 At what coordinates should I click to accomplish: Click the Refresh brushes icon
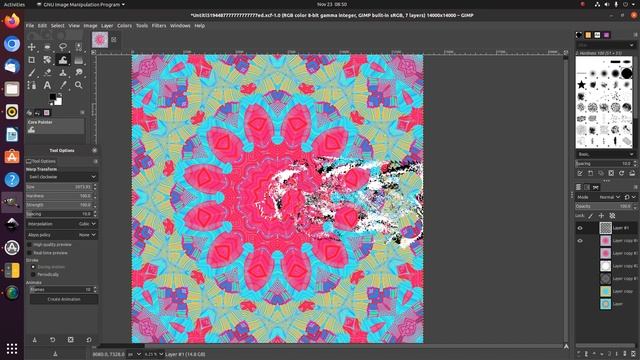(x=622, y=173)
